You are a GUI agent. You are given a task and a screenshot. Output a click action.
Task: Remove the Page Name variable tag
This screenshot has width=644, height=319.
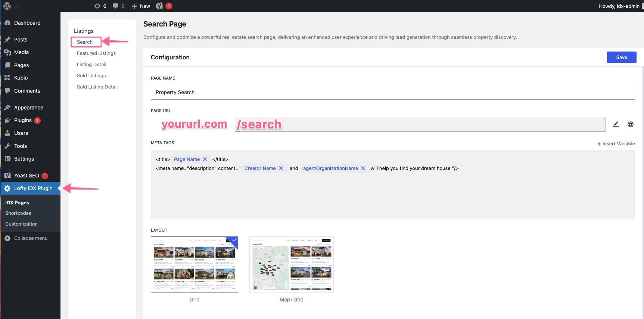[205, 159]
